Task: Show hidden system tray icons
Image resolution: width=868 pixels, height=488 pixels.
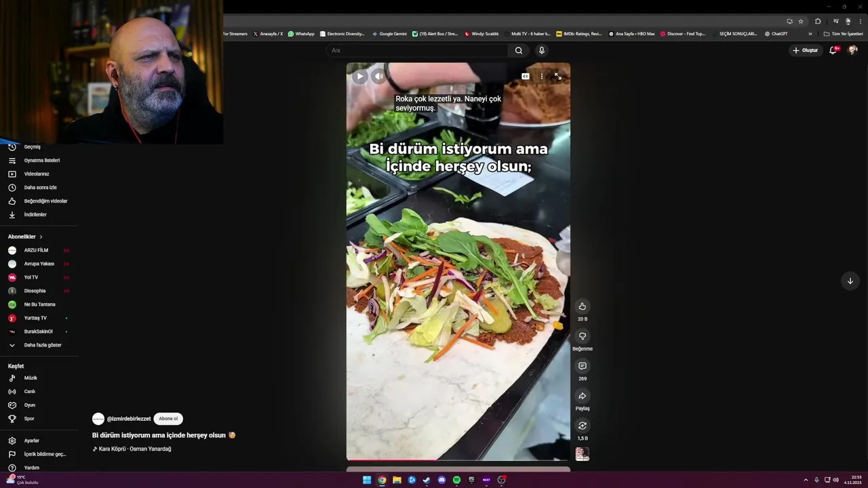Action: 806,480
